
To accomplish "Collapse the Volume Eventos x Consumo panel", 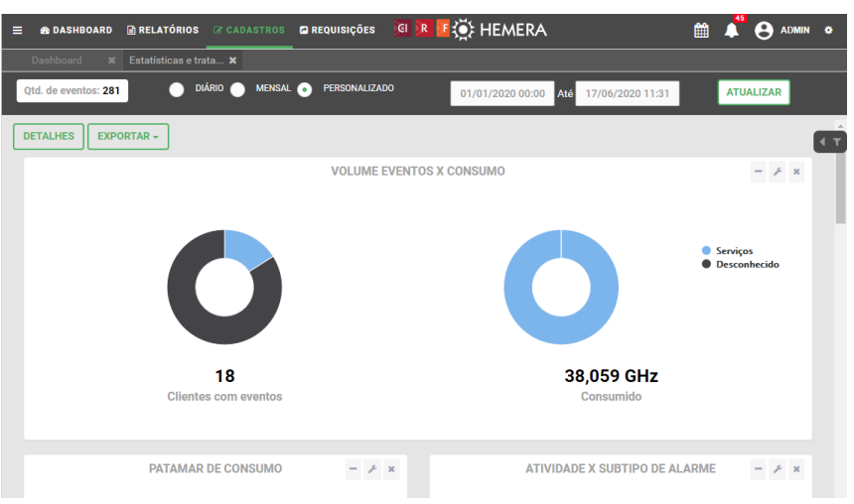I will click(759, 172).
